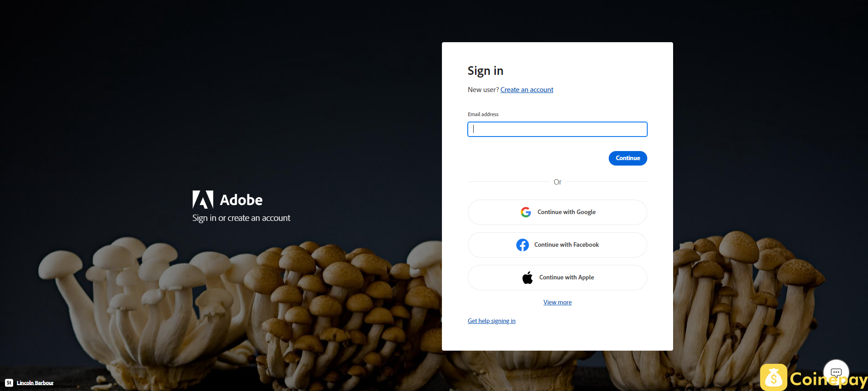This screenshot has height=391, width=868.
Task: Choose Continue with Facebook
Action: click(x=558, y=245)
